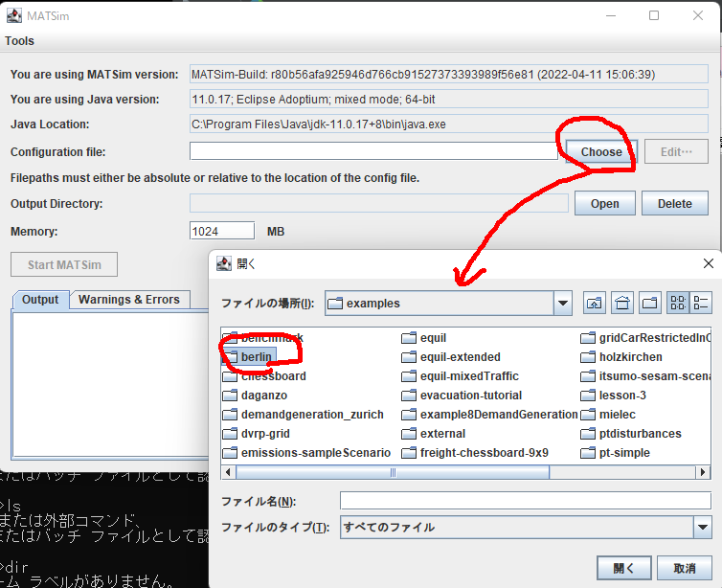Click the horizontal scrollbar in file list
The image size is (722, 588).
[393, 472]
